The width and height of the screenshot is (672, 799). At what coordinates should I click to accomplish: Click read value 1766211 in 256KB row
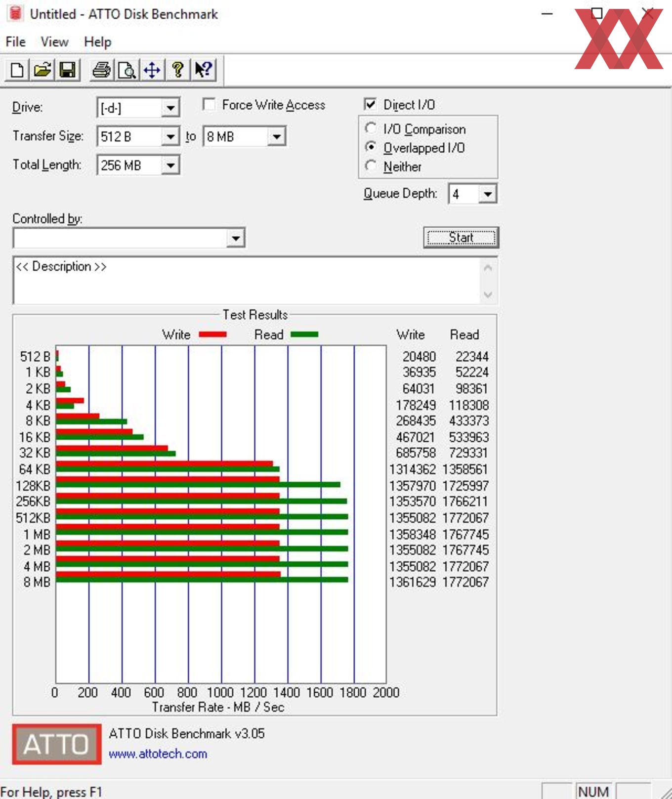click(465, 502)
